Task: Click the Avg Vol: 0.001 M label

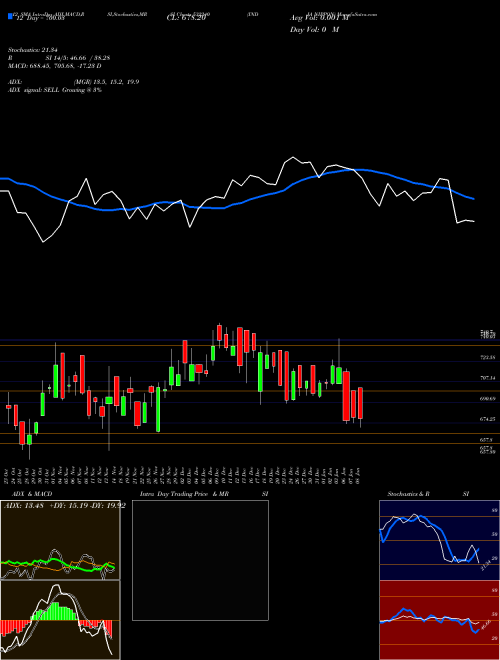Action: pos(319,18)
